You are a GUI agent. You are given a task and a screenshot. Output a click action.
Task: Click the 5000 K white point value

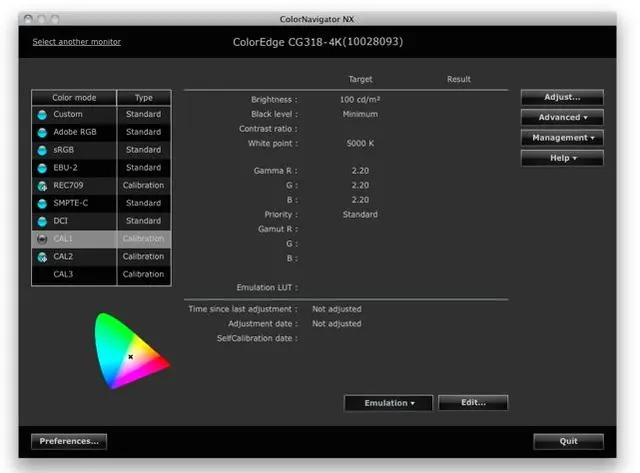(x=360, y=143)
